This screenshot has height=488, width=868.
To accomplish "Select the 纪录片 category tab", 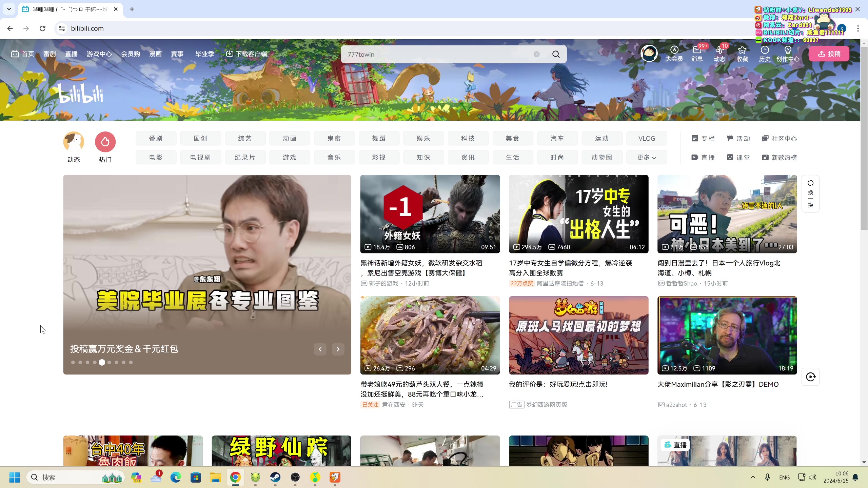I will [x=245, y=157].
